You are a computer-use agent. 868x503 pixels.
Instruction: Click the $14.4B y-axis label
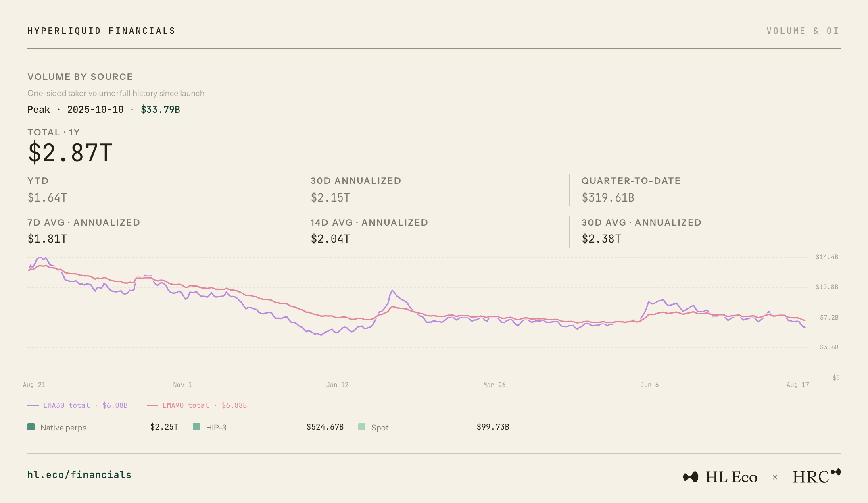pos(827,257)
